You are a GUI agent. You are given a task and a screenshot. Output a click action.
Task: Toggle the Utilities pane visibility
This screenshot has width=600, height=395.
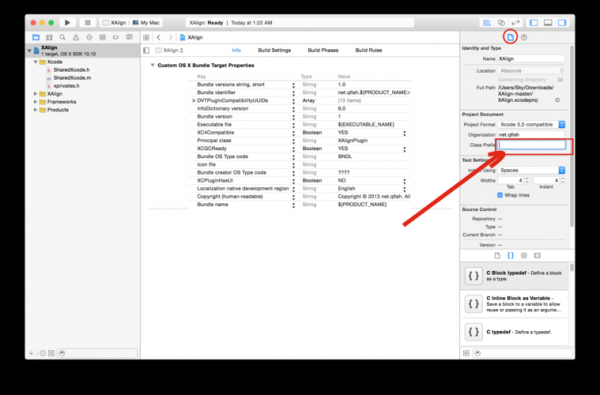coord(562,23)
